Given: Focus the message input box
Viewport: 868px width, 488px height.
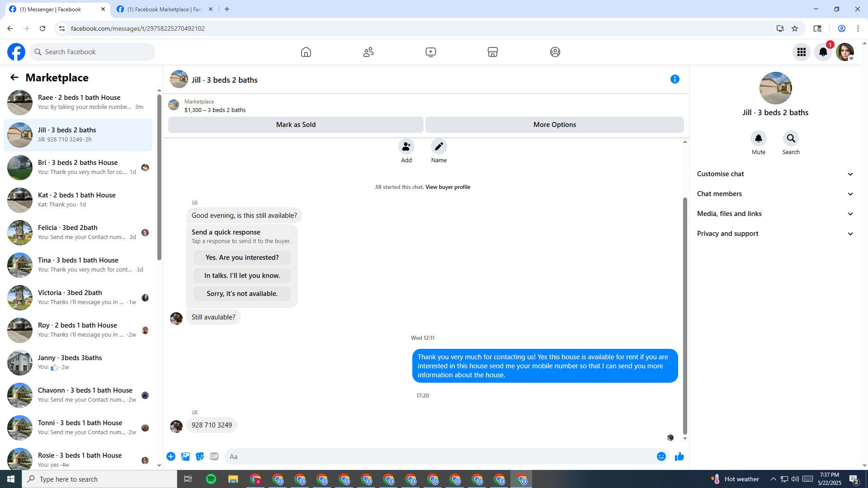Looking at the screenshot, I should click(439, 456).
